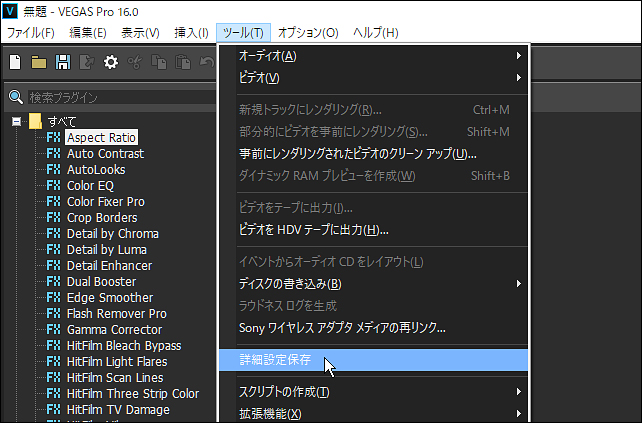Expand ディスクの書き込み(B) submenu arrow
The height and width of the screenshot is (423, 642).
(x=519, y=283)
